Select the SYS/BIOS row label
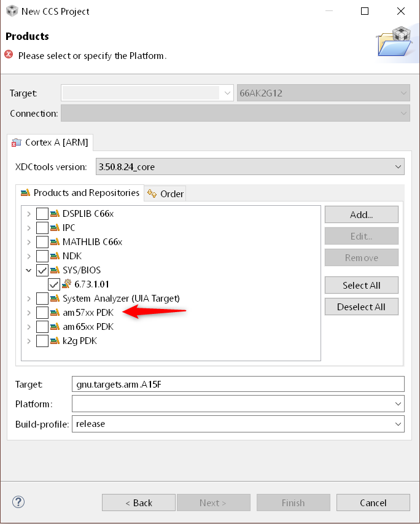 (82, 270)
